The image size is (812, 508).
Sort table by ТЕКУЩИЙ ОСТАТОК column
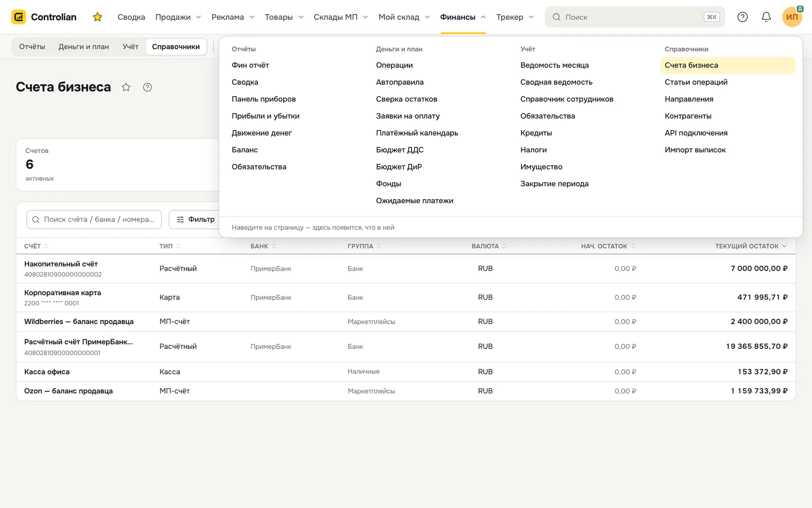[x=751, y=246]
